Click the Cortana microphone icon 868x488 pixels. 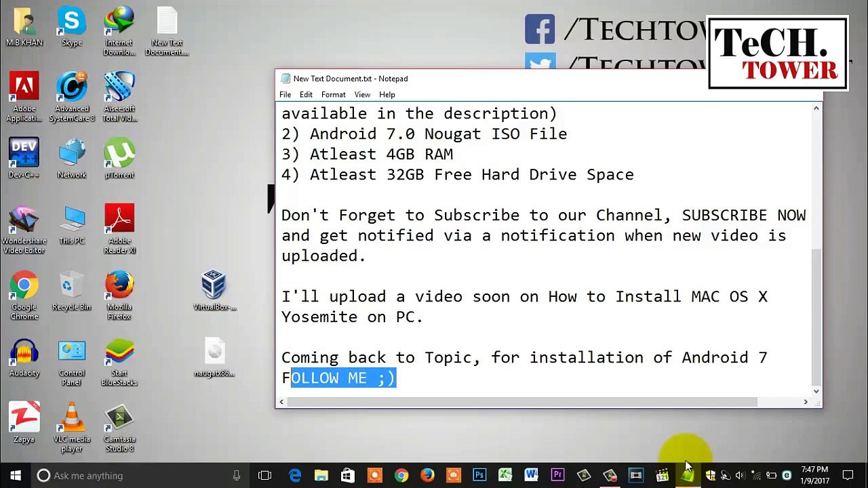(237, 476)
